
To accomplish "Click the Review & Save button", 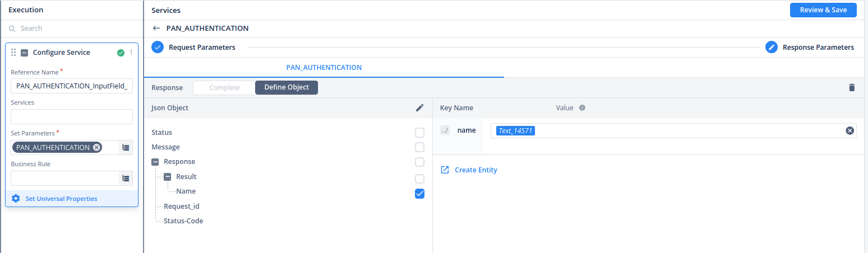I will [823, 10].
